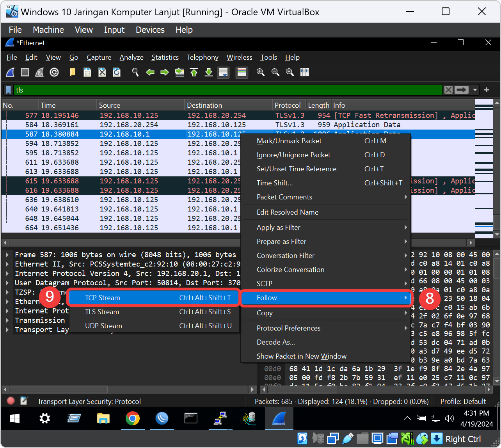Choose TCP Stream in Follow submenu

pyautogui.click(x=154, y=298)
